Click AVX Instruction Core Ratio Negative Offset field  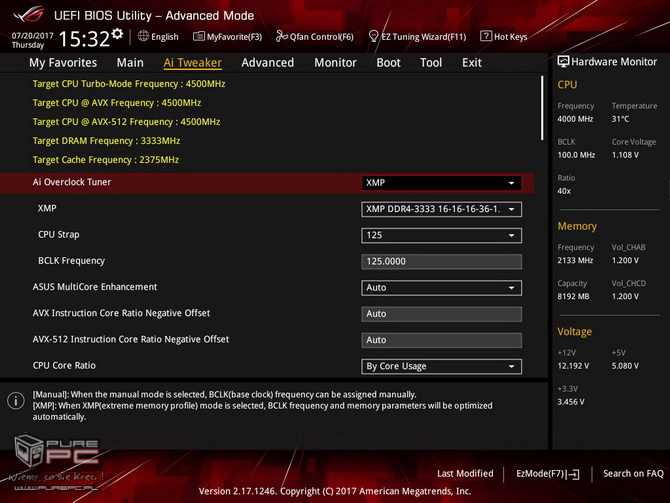click(441, 314)
